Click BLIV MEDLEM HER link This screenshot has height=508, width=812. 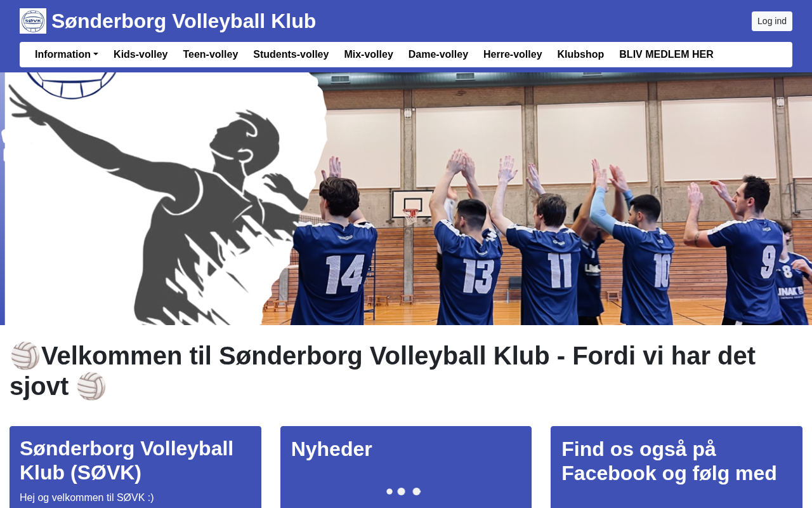[x=666, y=55]
